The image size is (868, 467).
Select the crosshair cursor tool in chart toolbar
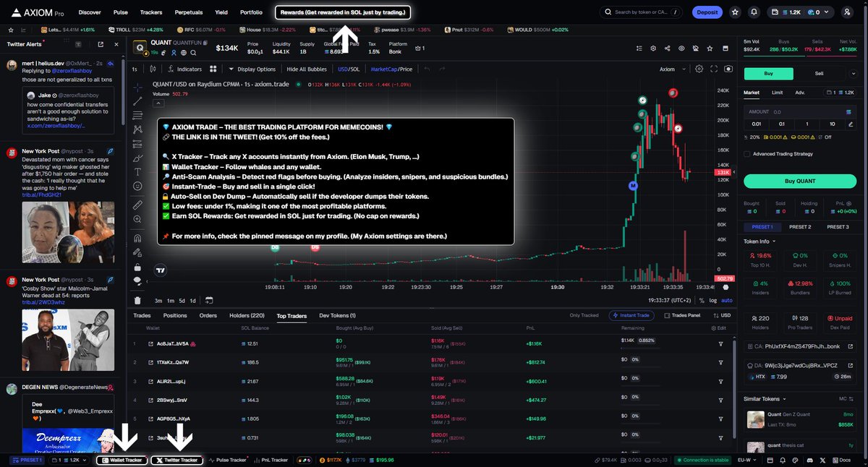pyautogui.click(x=138, y=87)
